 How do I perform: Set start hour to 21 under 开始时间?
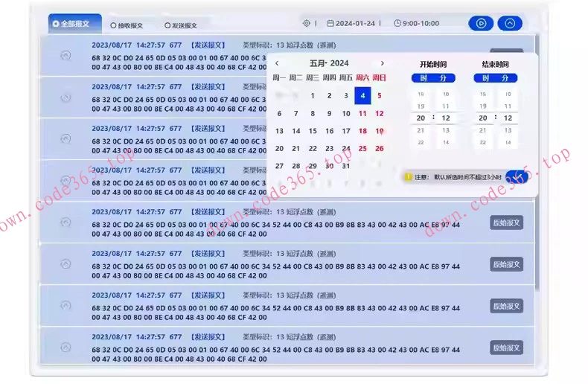[x=421, y=130]
